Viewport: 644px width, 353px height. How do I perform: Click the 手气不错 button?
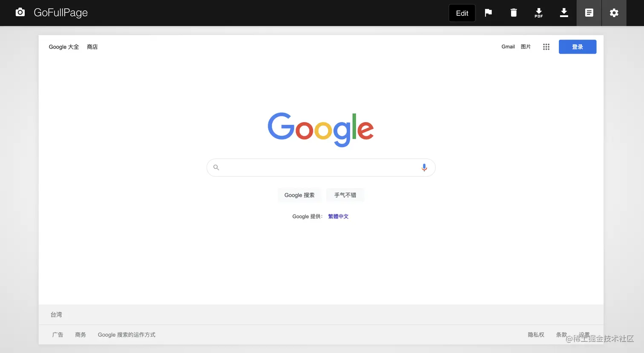(x=345, y=195)
